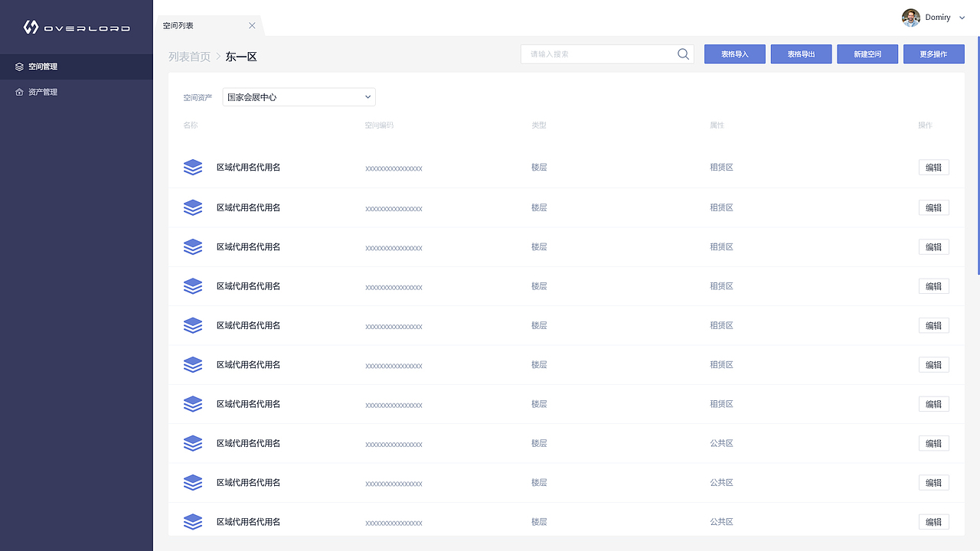Open 资产管理 in the sidebar
The height and width of the screenshot is (551, 980).
[x=43, y=92]
